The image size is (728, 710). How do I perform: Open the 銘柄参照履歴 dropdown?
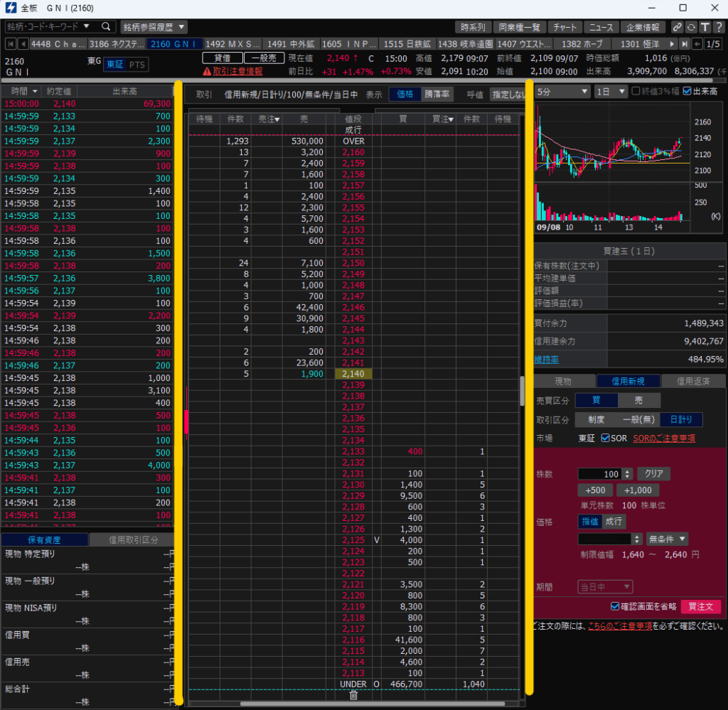(154, 27)
